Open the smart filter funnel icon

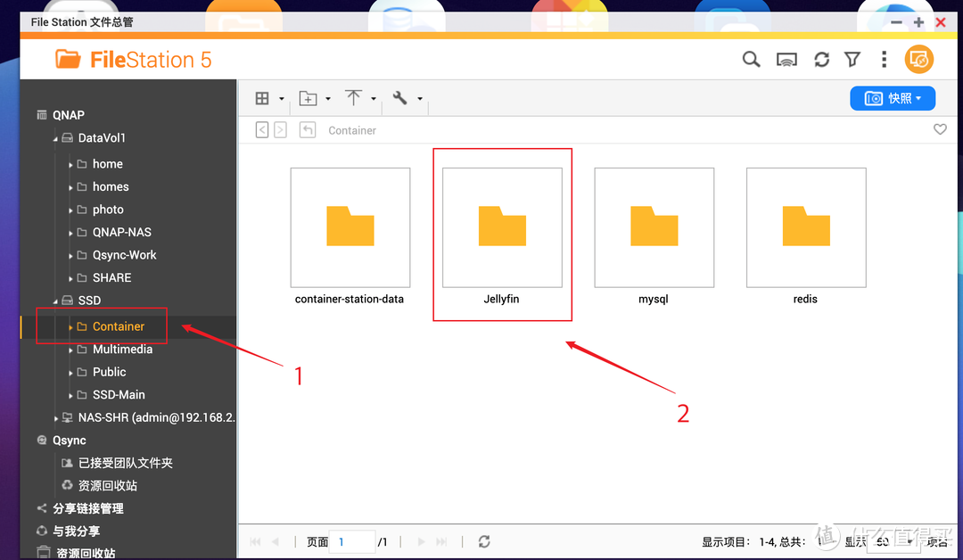point(852,60)
